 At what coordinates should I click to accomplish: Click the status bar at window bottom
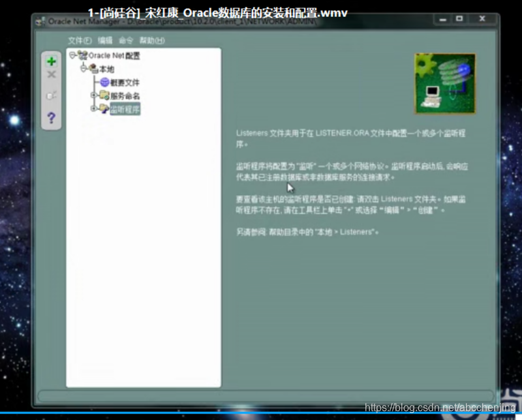(x=266, y=396)
